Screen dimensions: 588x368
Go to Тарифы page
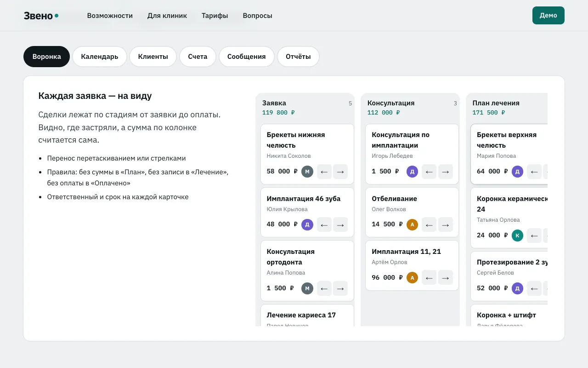coord(215,16)
